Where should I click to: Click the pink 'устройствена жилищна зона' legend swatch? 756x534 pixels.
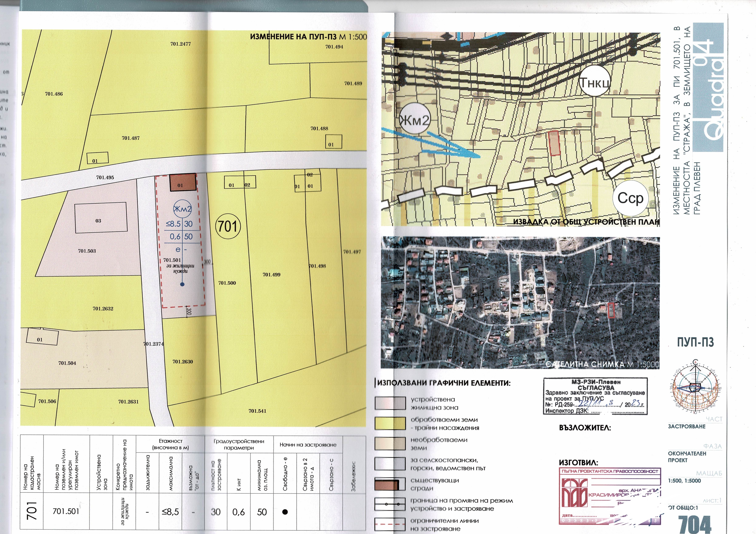point(390,403)
